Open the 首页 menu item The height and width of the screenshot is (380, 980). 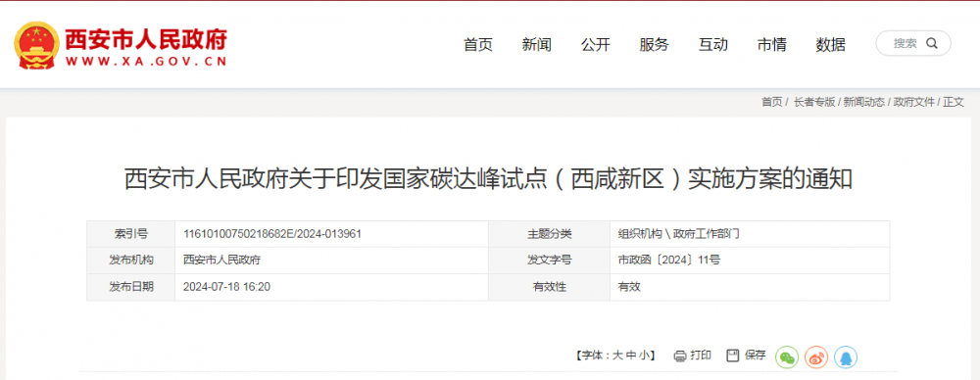tap(478, 44)
